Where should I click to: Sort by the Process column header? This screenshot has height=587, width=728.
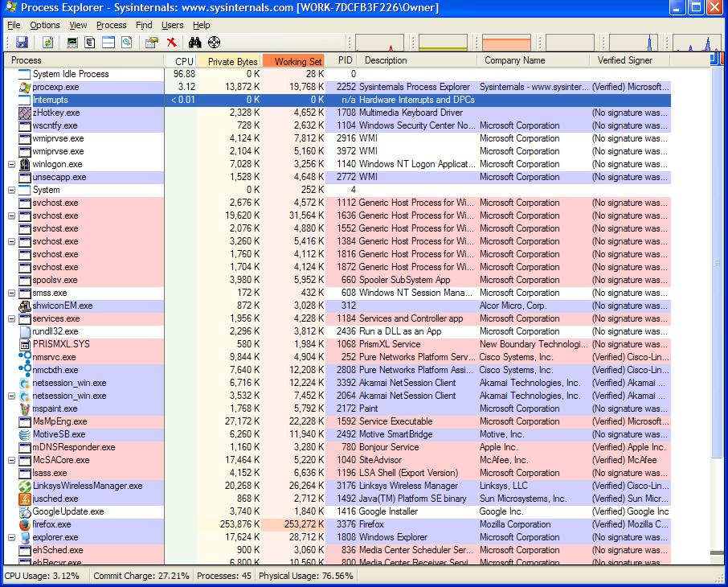[x=84, y=60]
